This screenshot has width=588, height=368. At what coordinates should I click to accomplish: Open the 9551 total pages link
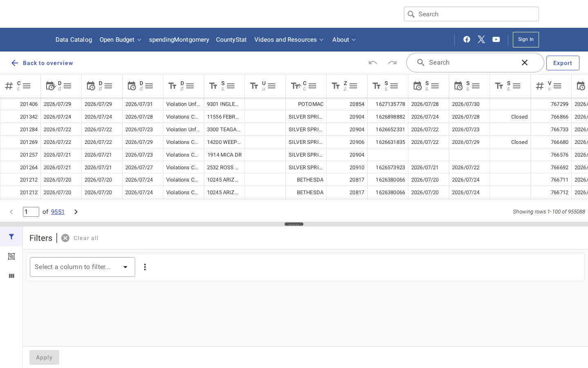click(58, 212)
